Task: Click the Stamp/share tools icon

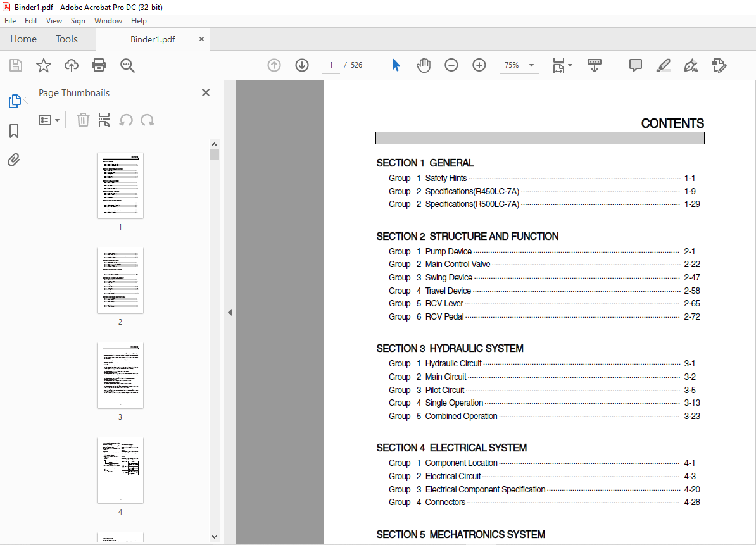Action: pyautogui.click(x=719, y=65)
